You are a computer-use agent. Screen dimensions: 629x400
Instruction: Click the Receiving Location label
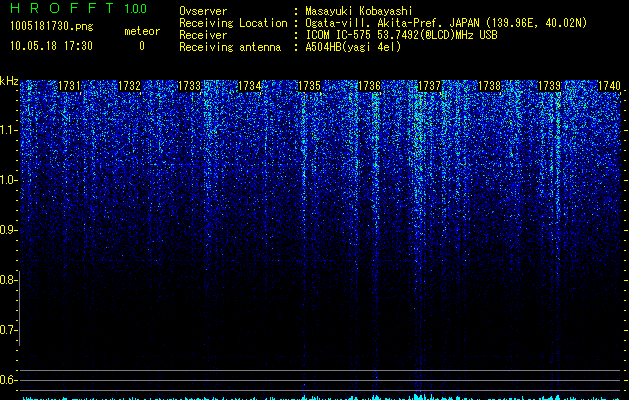pyautogui.click(x=233, y=23)
